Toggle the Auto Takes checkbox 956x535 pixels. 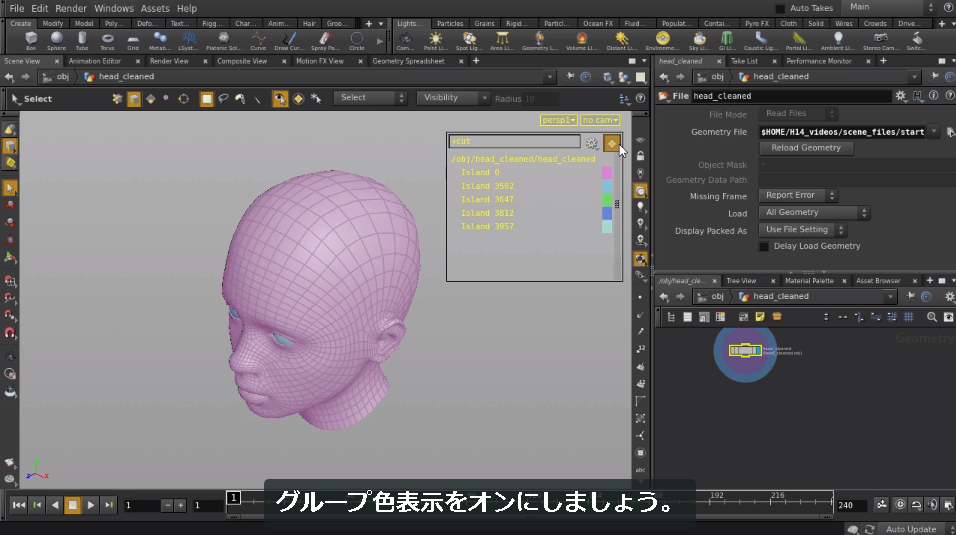pyautogui.click(x=780, y=9)
